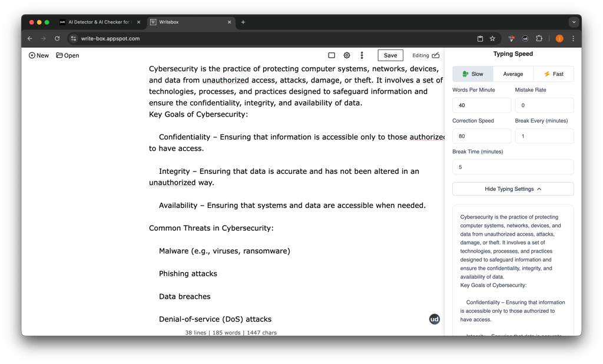
Task: Edit Break Every minutes field
Action: coord(544,136)
